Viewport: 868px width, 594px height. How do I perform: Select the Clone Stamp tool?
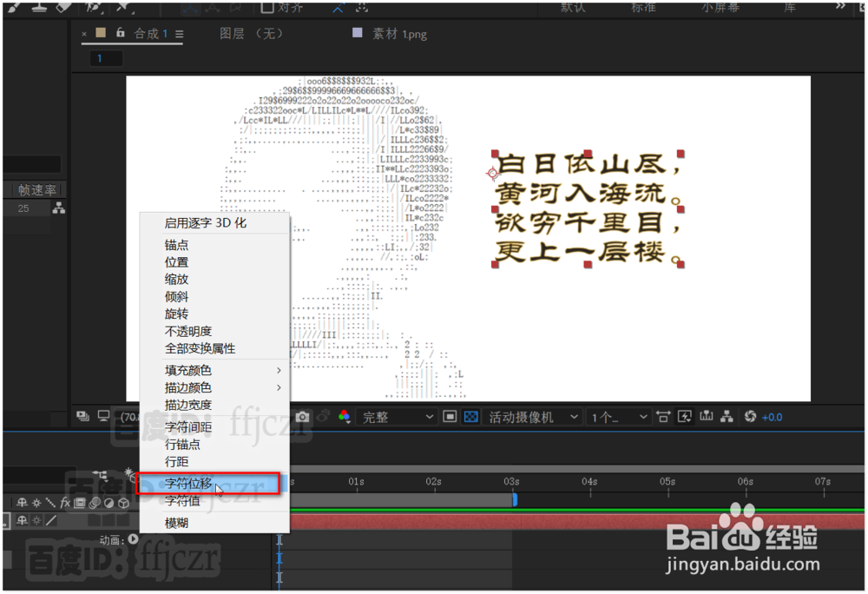39,7
